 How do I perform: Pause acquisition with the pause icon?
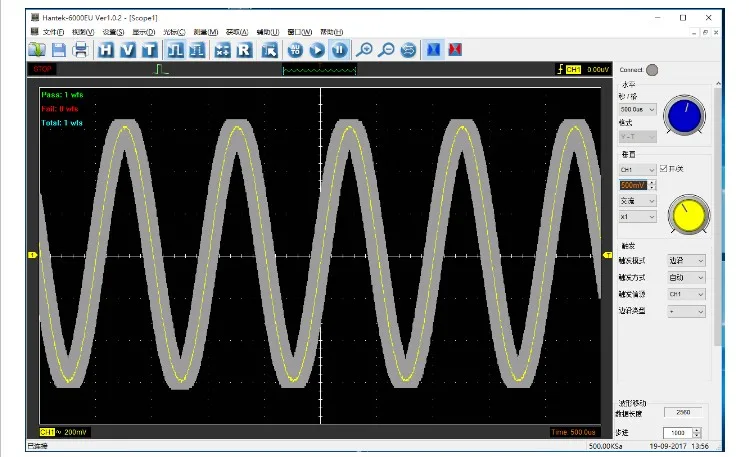click(339, 50)
